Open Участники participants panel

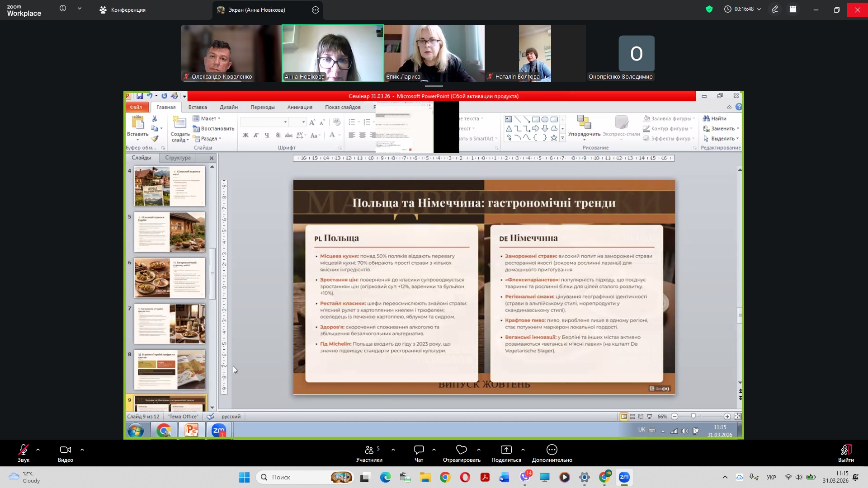pos(369,453)
